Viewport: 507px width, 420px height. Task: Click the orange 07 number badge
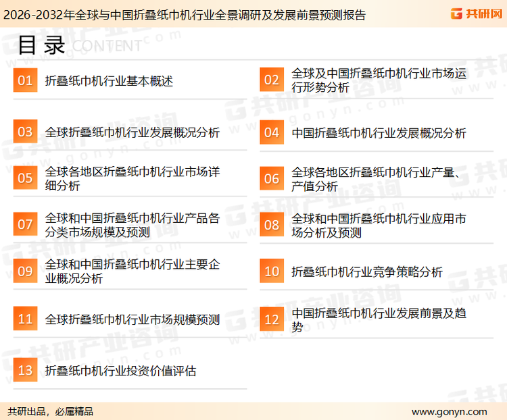tap(25, 224)
